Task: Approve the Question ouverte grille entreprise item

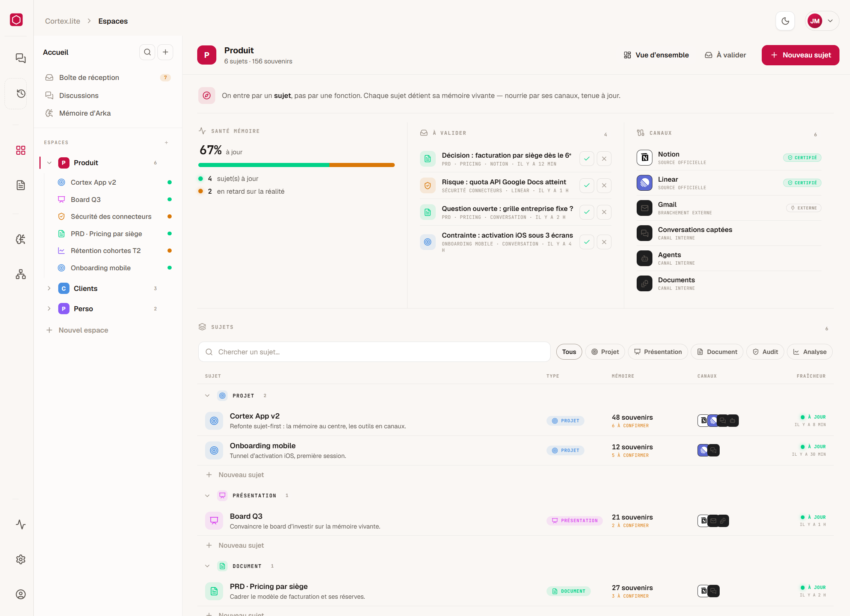Action: [587, 212]
